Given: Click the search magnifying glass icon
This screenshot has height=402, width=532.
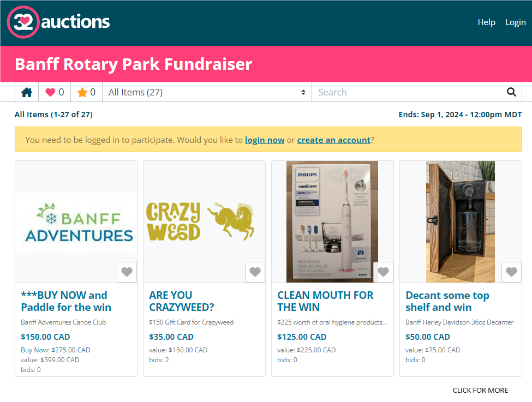Looking at the screenshot, I should click(x=511, y=92).
